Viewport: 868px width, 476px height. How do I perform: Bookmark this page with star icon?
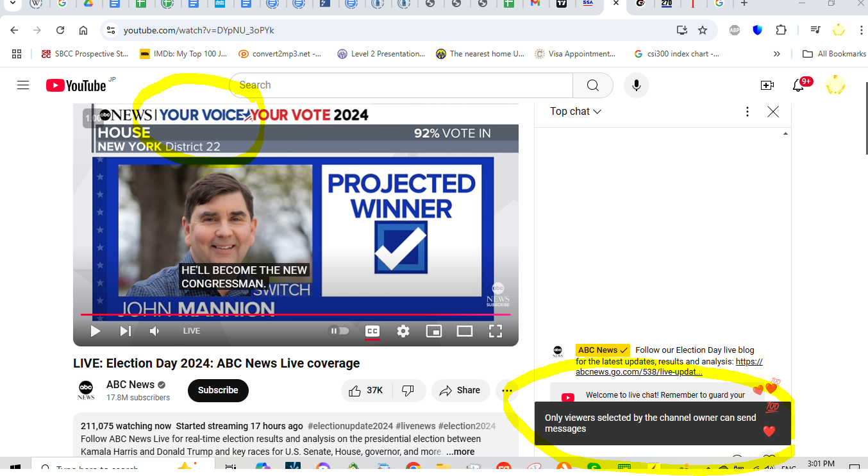pyautogui.click(x=703, y=30)
